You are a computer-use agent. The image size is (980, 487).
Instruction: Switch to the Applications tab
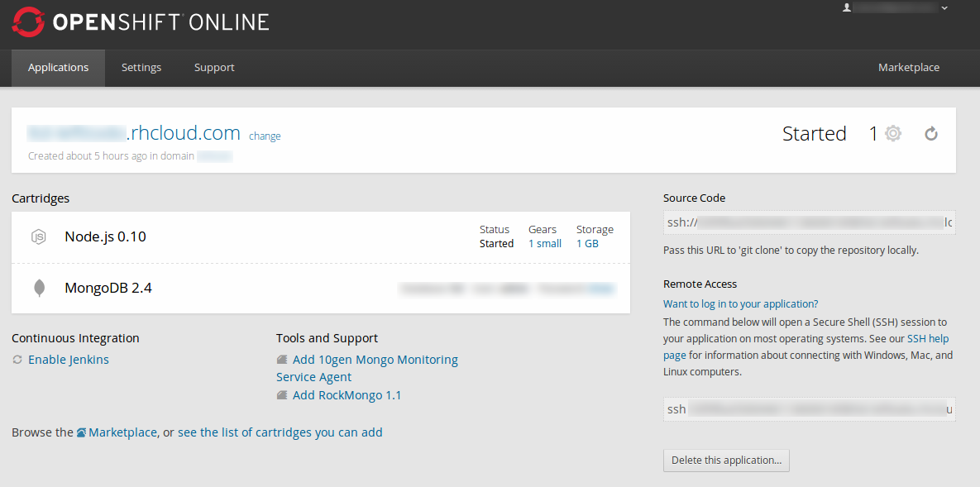(58, 68)
